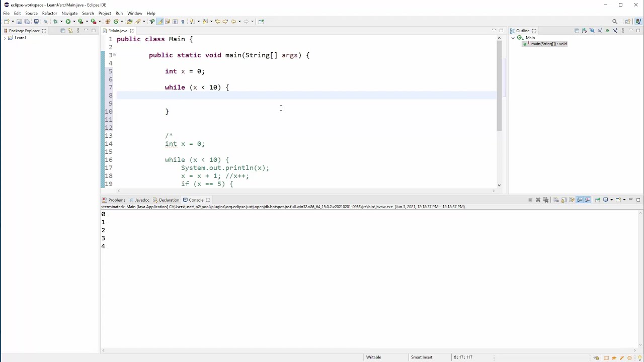Select the Java perspective icon
644x362 pixels.
coord(638,21)
